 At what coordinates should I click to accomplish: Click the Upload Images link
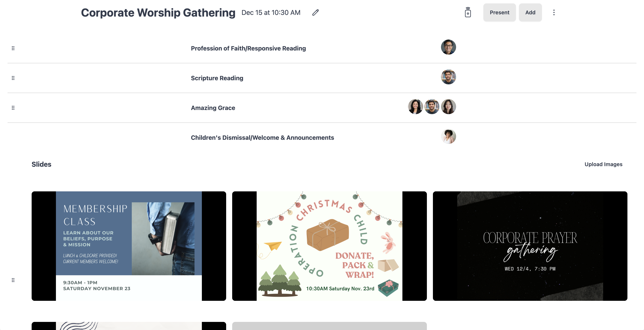click(x=603, y=164)
